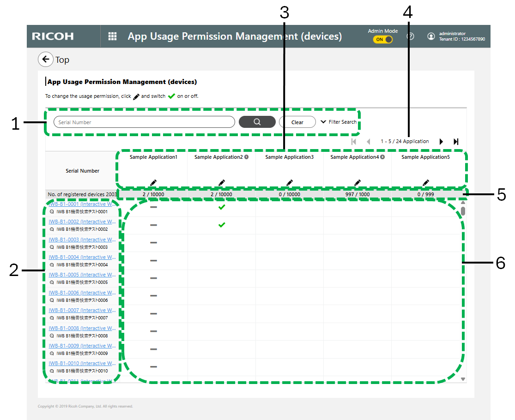Open the help question mark icon

[410, 36]
